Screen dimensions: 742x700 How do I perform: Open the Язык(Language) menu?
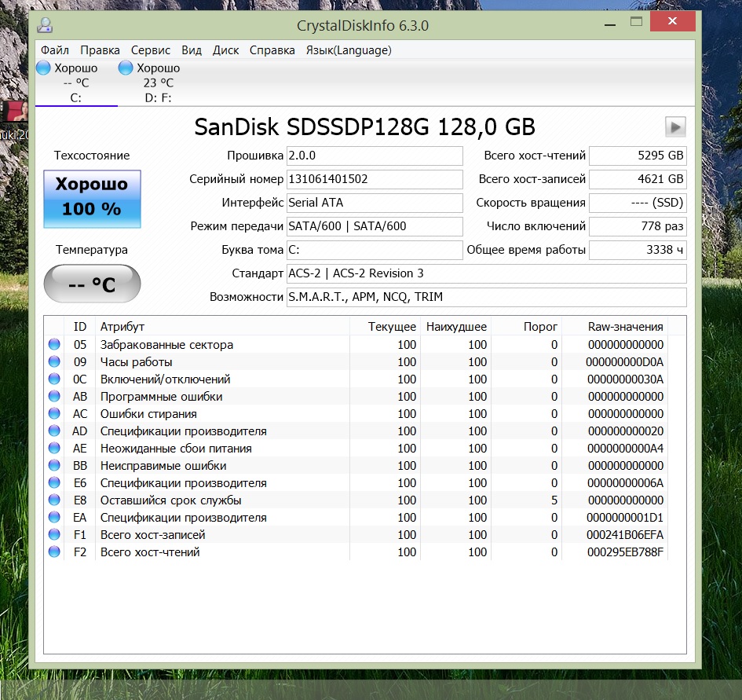click(349, 50)
